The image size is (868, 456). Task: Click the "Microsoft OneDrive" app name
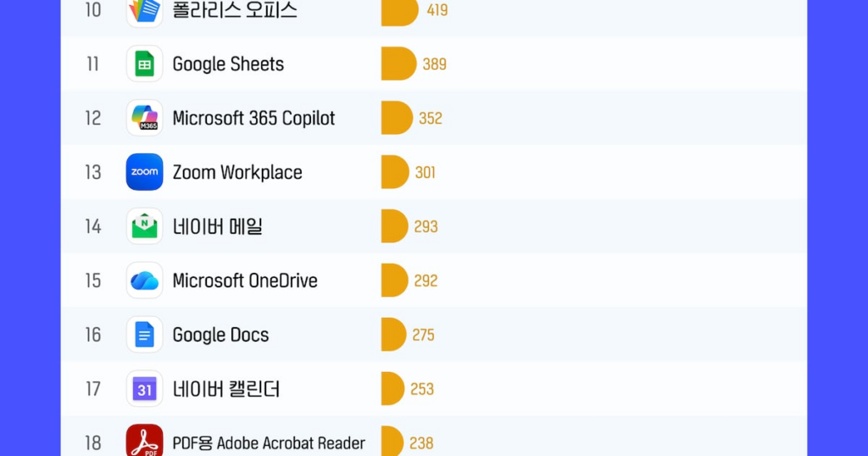pyautogui.click(x=245, y=281)
